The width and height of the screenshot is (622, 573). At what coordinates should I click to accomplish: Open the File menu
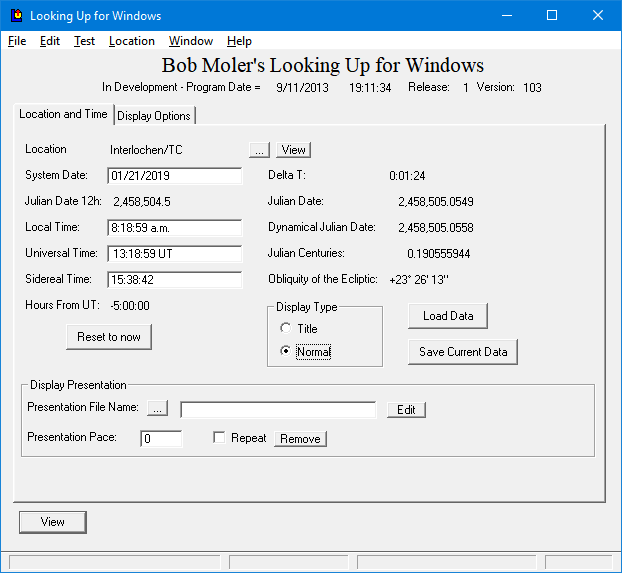tap(17, 41)
